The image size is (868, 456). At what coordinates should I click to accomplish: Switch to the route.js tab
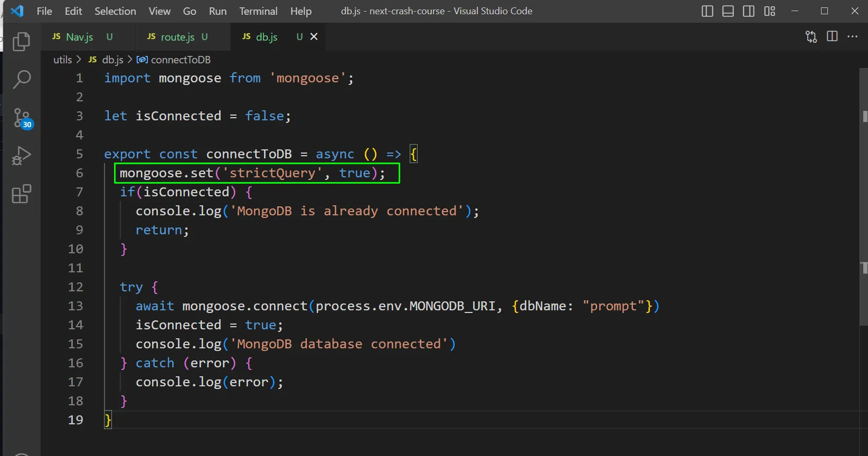tap(183, 36)
